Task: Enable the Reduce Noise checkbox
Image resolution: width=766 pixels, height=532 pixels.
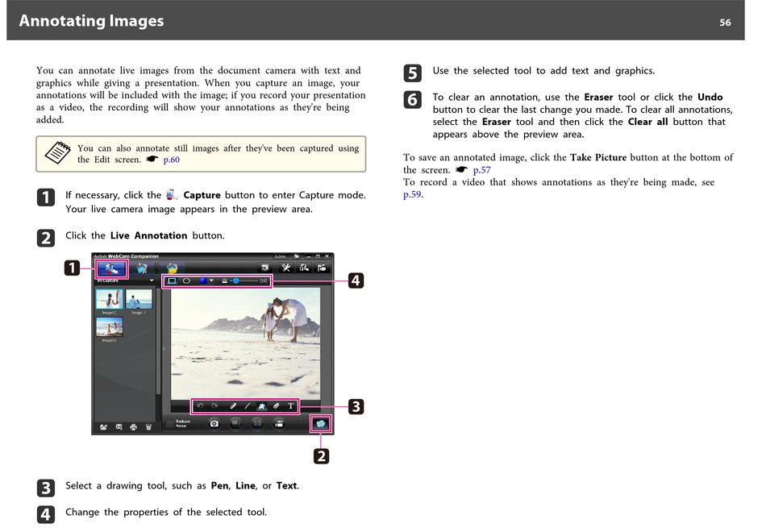Action: pos(170,423)
